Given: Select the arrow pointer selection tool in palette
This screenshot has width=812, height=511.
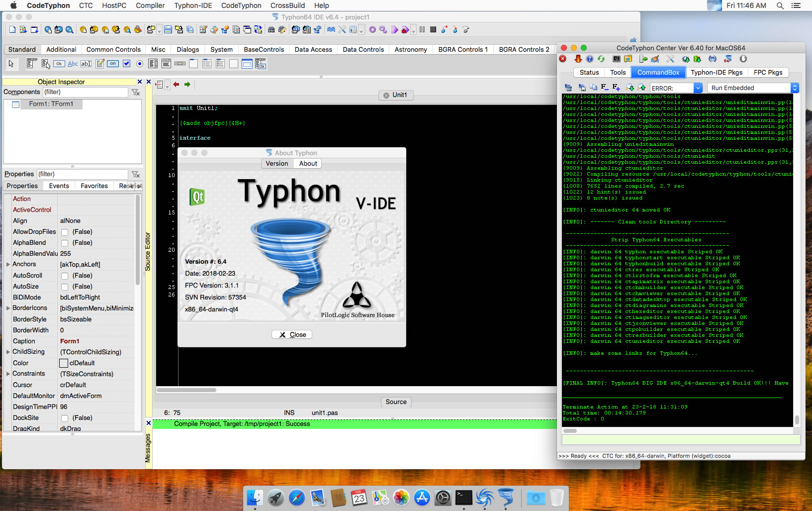Looking at the screenshot, I should pyautogui.click(x=11, y=64).
